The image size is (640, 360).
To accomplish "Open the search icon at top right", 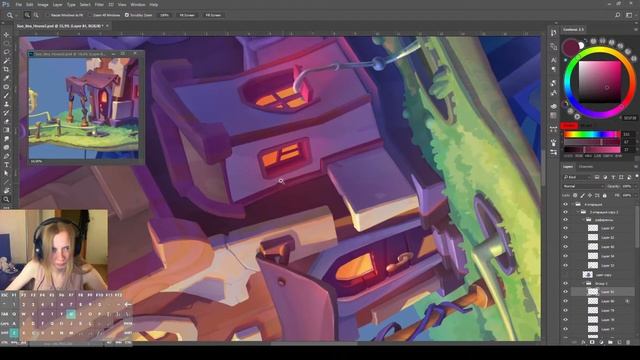I will [618, 15].
